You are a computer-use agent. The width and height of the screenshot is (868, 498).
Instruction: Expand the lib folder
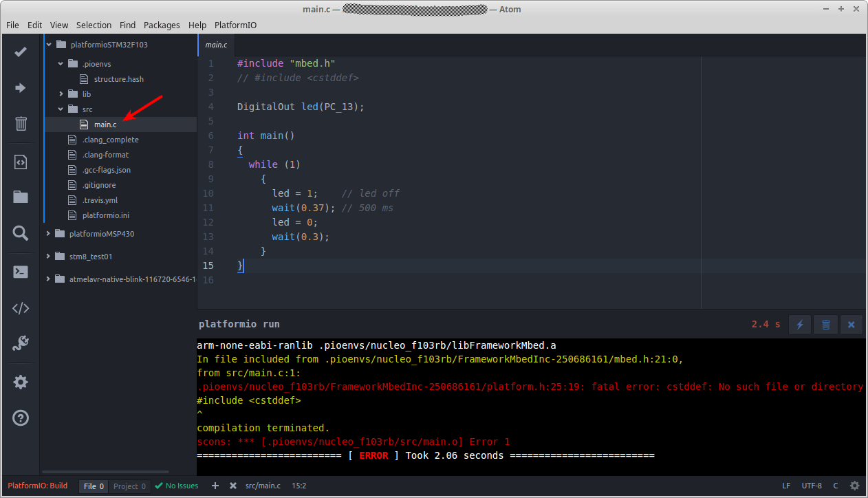(61, 94)
